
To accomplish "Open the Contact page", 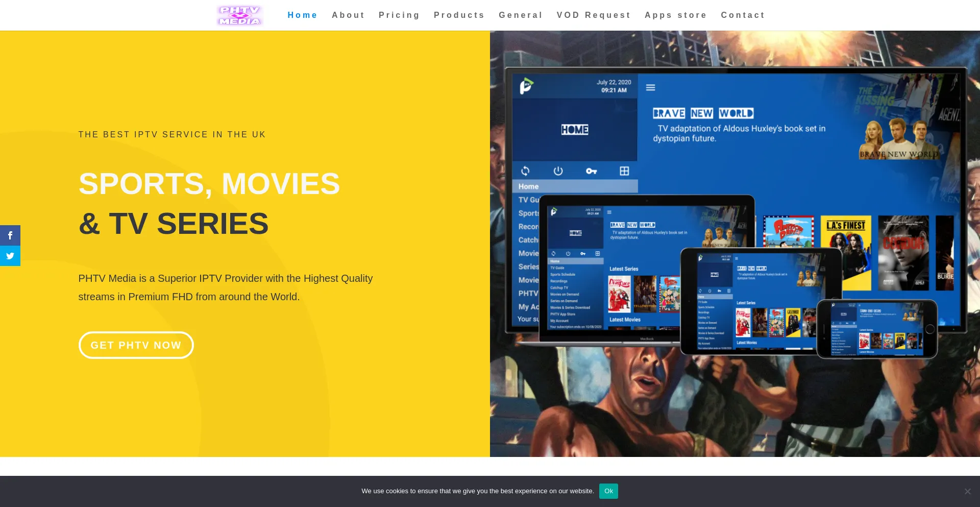I will (743, 15).
